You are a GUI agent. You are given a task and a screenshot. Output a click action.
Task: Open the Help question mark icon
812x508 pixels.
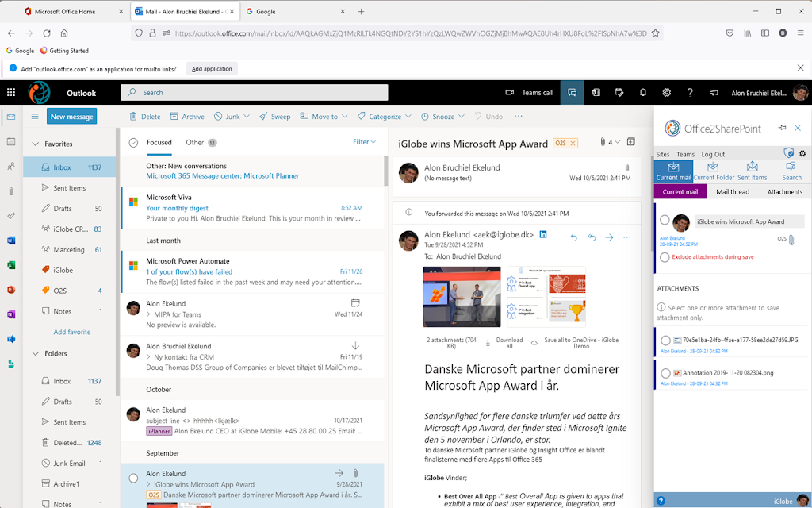(x=690, y=93)
